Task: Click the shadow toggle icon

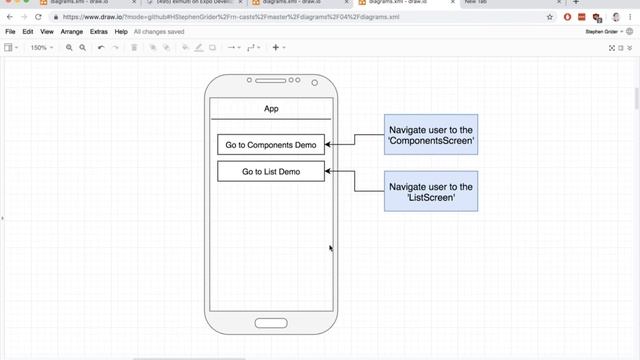Action: [212, 48]
